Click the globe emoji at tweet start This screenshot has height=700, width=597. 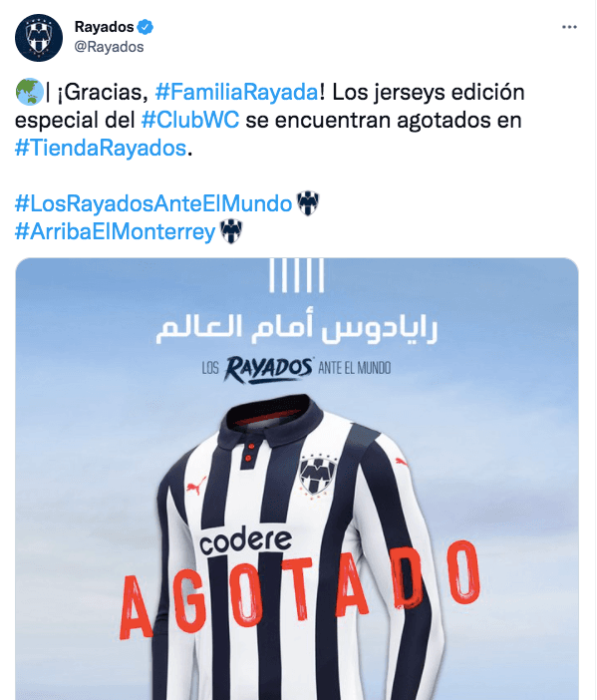click(x=30, y=92)
